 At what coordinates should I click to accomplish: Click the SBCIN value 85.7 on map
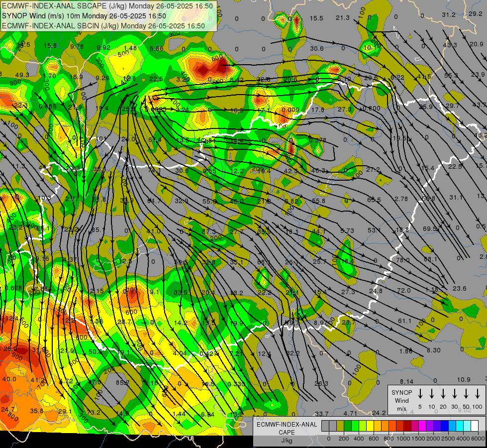(x=123, y=382)
